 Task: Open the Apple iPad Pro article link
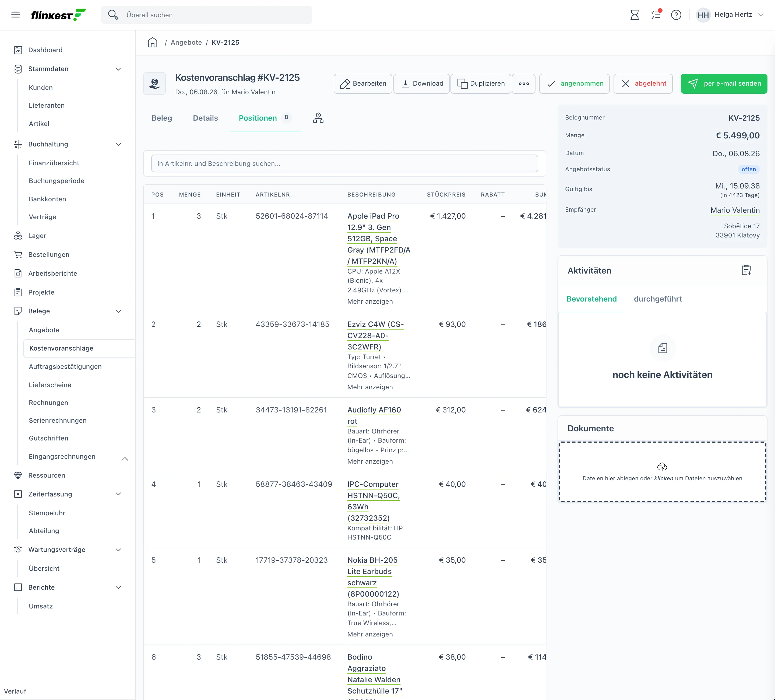[379, 239]
